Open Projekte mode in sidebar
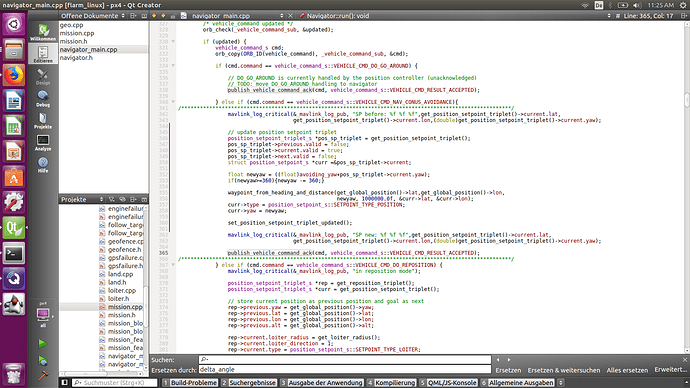 (43, 121)
